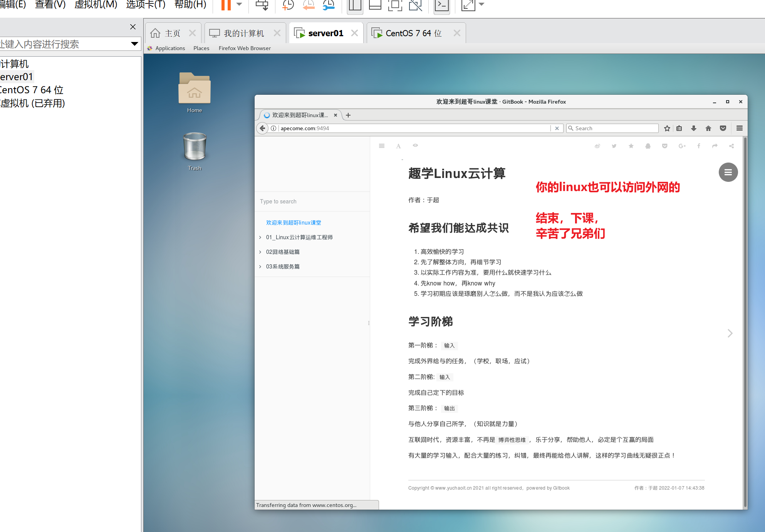Open the Firefox downloads arrow icon
Image resolution: width=765 pixels, height=532 pixels.
[694, 128]
